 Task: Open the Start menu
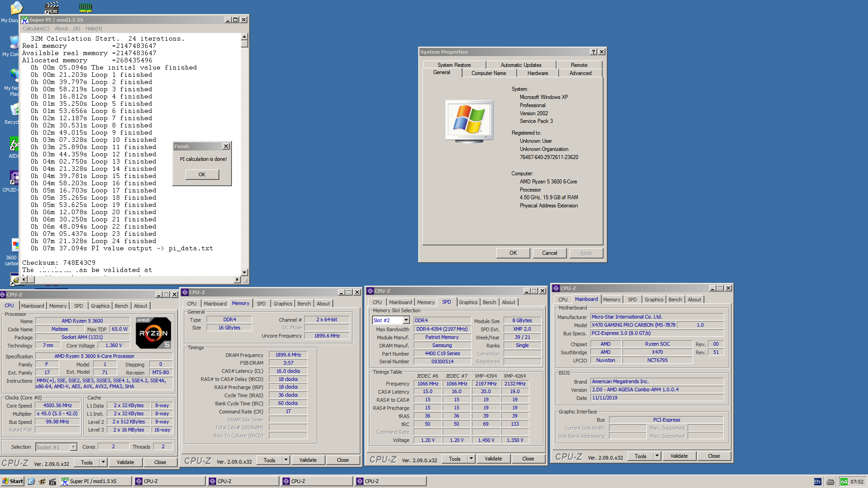(12, 482)
